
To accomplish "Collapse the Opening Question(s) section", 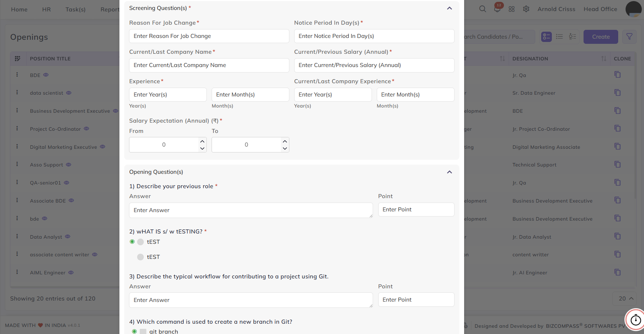I will (x=449, y=172).
